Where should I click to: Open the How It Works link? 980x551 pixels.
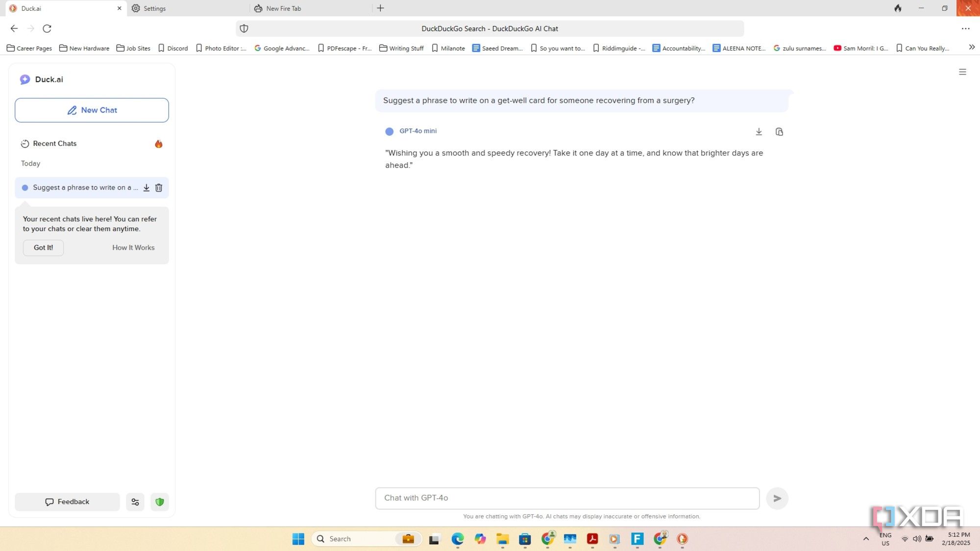133,248
